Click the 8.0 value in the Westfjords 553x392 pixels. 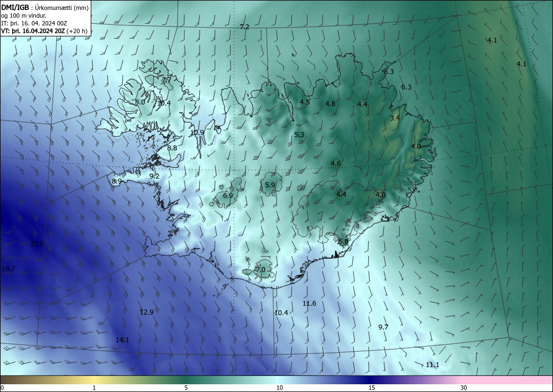point(140,102)
